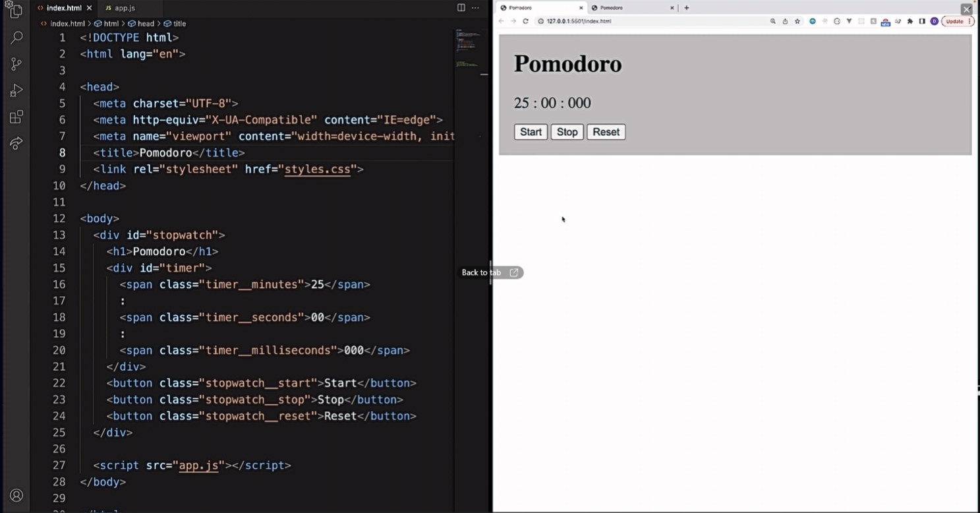Expand the head breadcrumb item

(146, 24)
